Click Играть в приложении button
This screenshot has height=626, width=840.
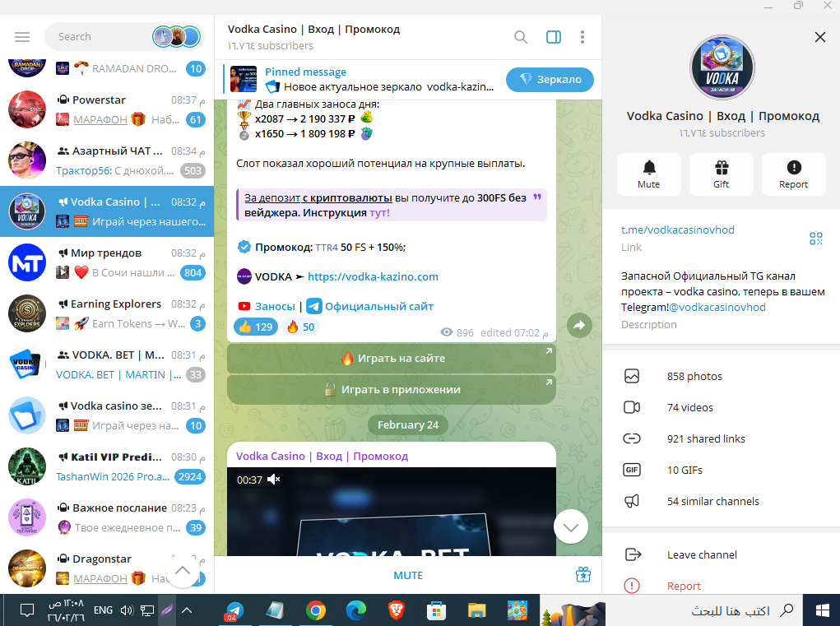pyautogui.click(x=392, y=390)
